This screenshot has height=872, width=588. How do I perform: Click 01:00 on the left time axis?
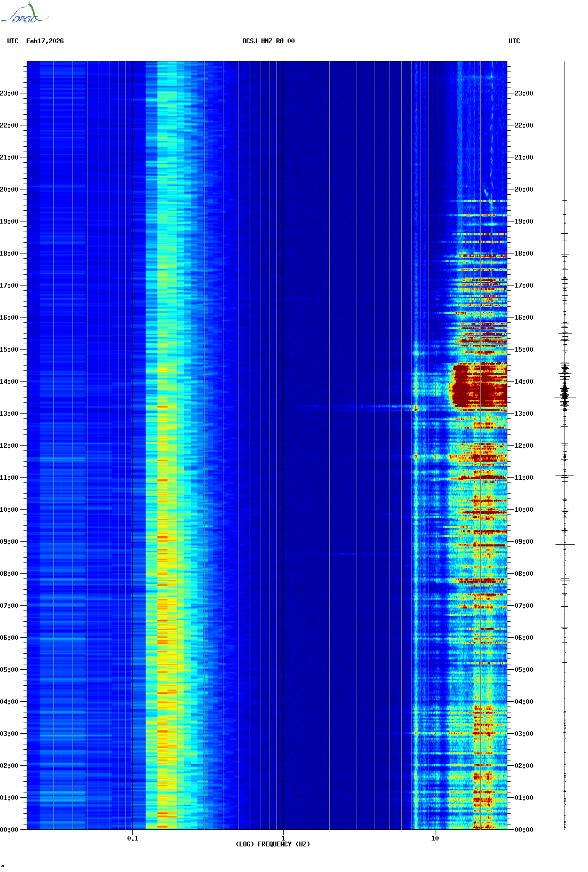tap(9, 798)
